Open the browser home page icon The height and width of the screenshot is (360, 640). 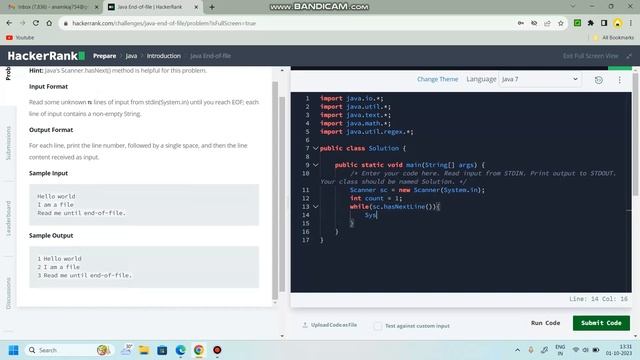click(49, 23)
